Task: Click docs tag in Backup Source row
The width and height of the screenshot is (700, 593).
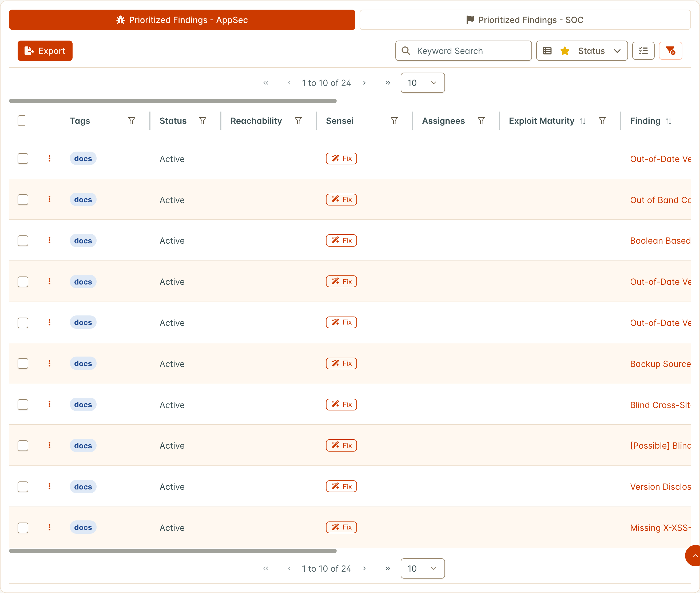Action: point(83,363)
